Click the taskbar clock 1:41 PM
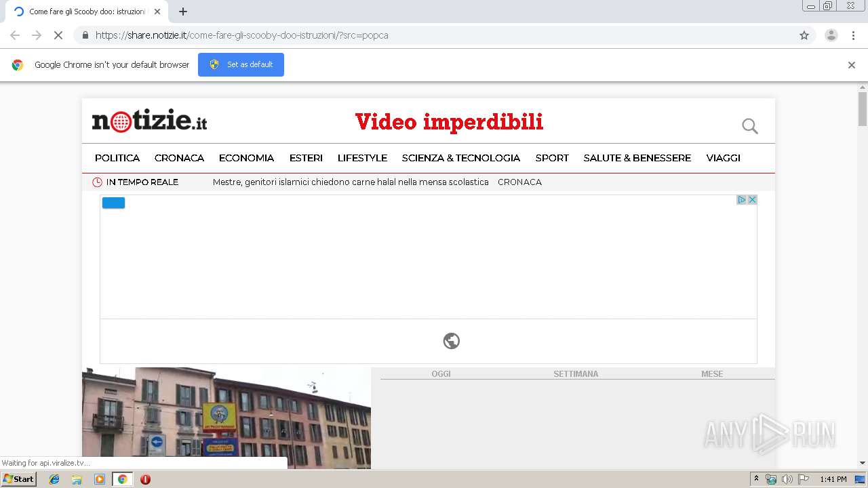This screenshot has height=488, width=868. [x=833, y=479]
